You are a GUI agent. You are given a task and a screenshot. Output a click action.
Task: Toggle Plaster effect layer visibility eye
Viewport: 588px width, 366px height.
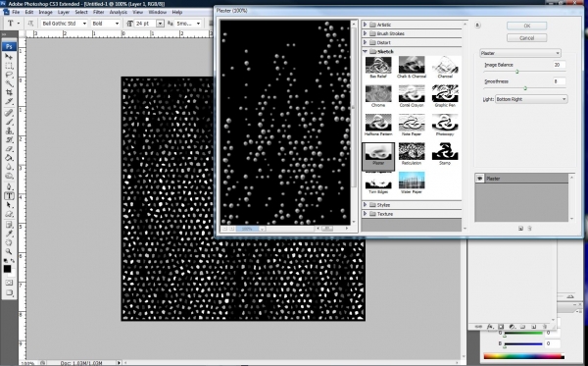click(x=479, y=179)
